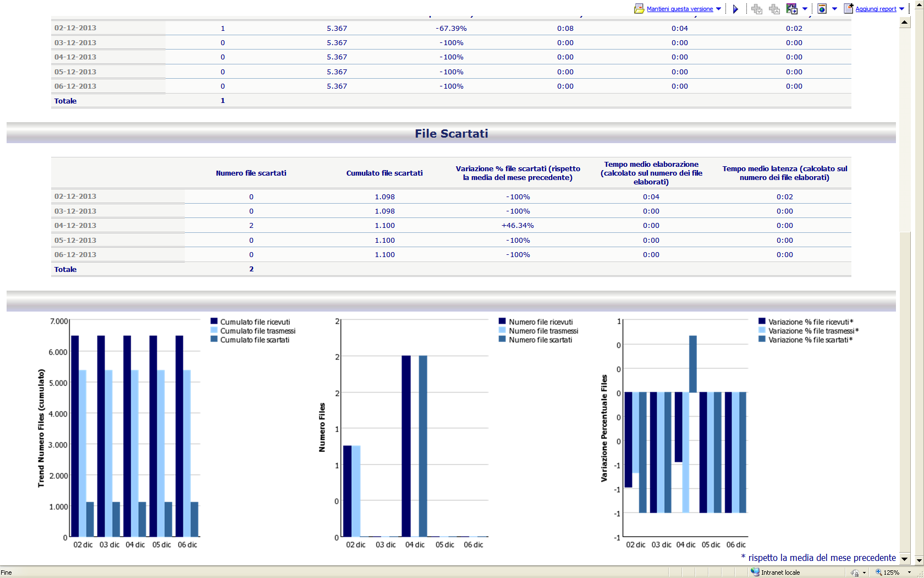Click the File Scartati section title
This screenshot has height=578, width=924.
coord(451,133)
